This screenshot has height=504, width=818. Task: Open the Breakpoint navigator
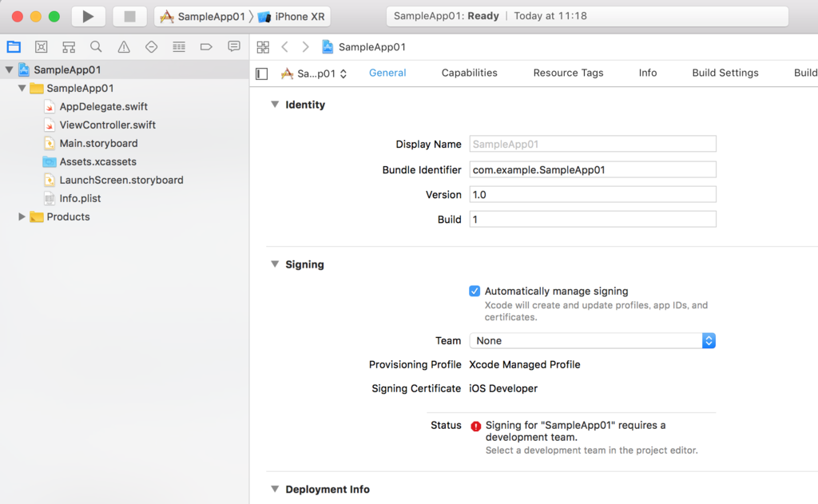pos(206,47)
